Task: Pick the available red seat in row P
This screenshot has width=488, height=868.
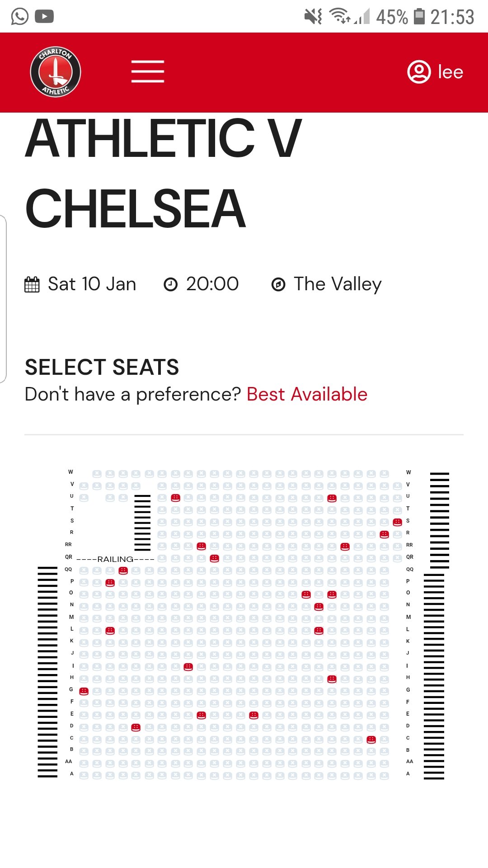Action: [110, 583]
